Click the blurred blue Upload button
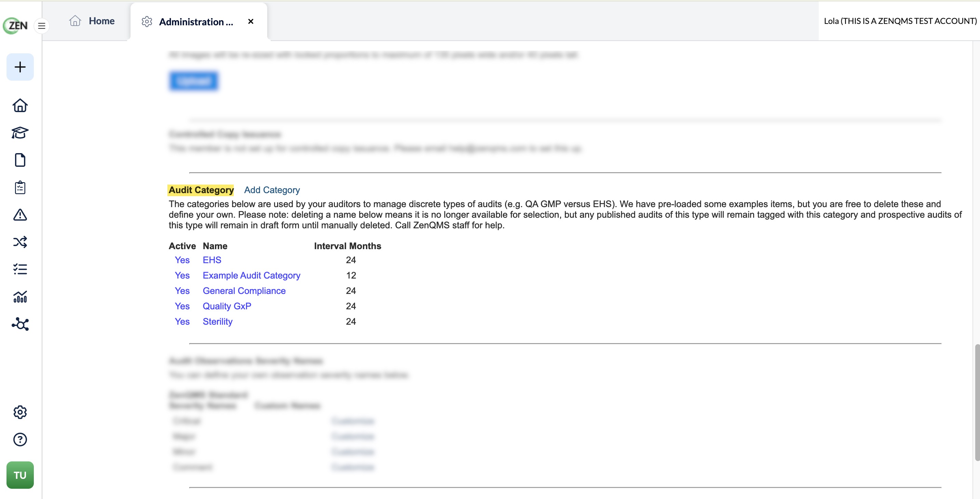The width and height of the screenshot is (980, 499). (x=194, y=81)
